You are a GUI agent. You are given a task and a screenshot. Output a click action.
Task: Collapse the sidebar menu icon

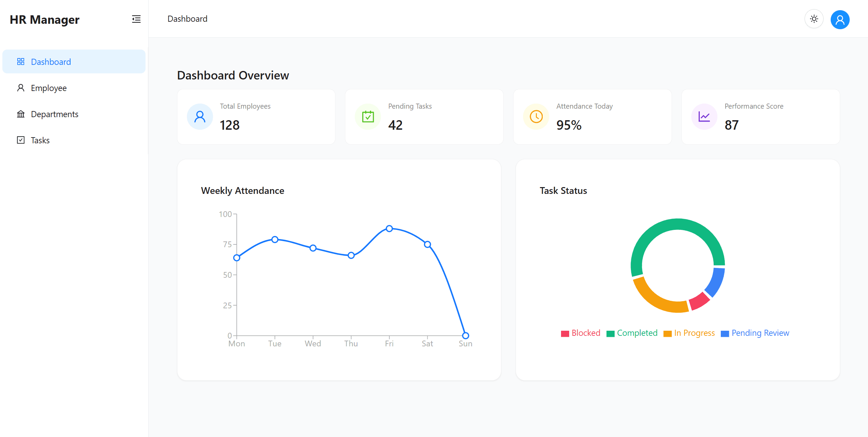click(x=136, y=19)
